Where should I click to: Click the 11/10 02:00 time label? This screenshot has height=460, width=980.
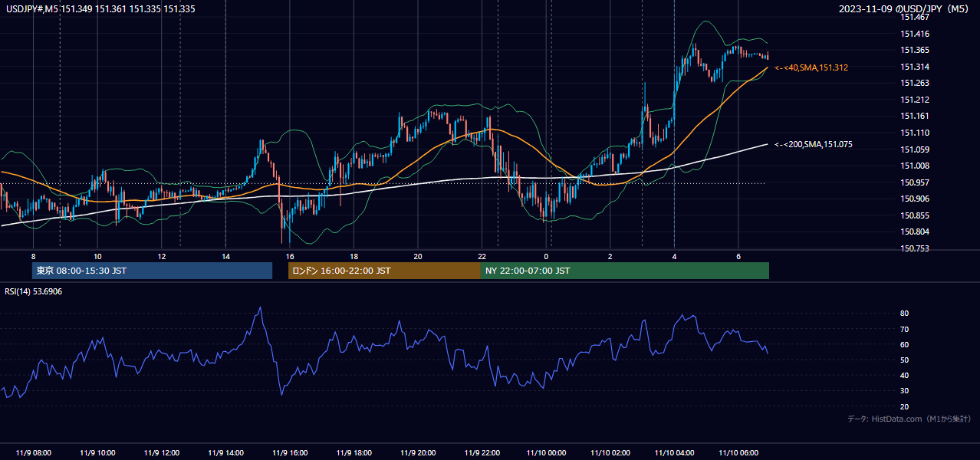pos(610,452)
